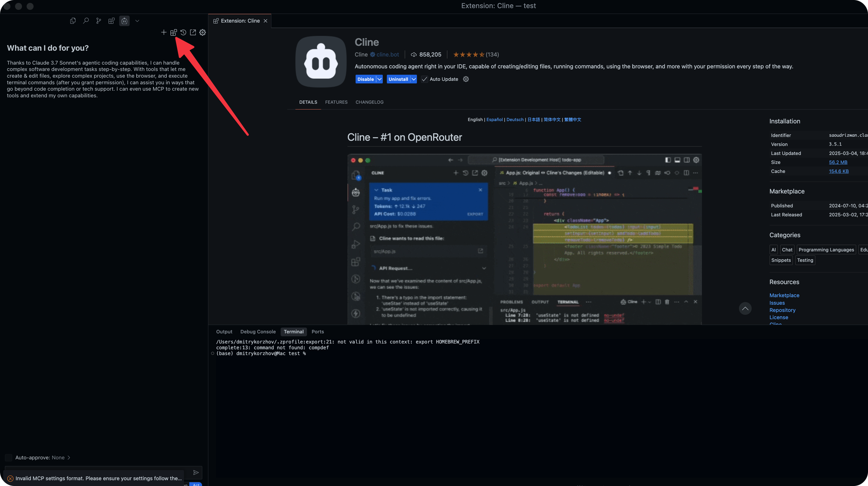The image size is (868, 486).
Task: Switch to the FEATURES tab
Action: (336, 102)
